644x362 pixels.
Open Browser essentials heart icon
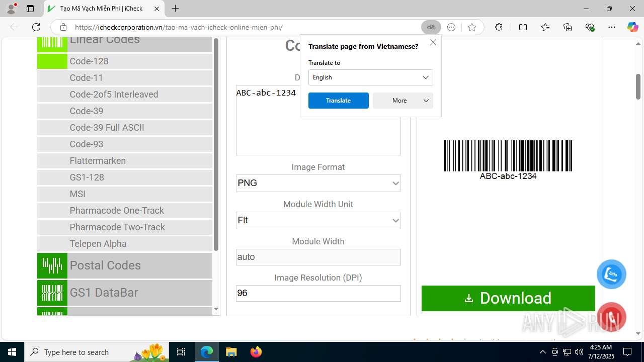(590, 27)
